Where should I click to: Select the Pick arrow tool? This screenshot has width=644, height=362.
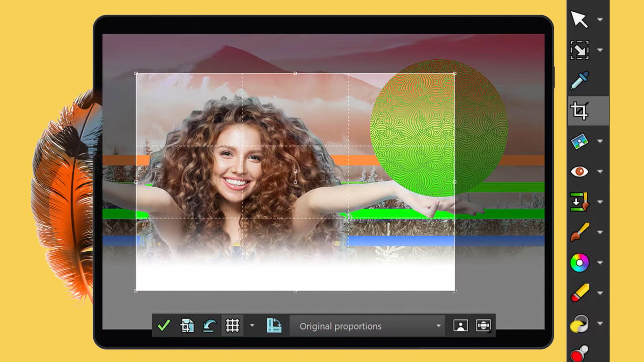point(579,19)
